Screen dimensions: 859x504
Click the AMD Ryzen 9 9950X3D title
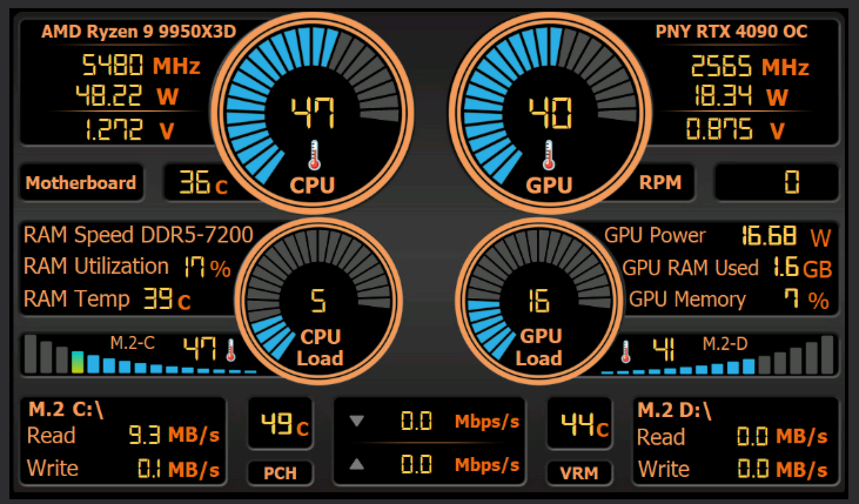coord(139,31)
